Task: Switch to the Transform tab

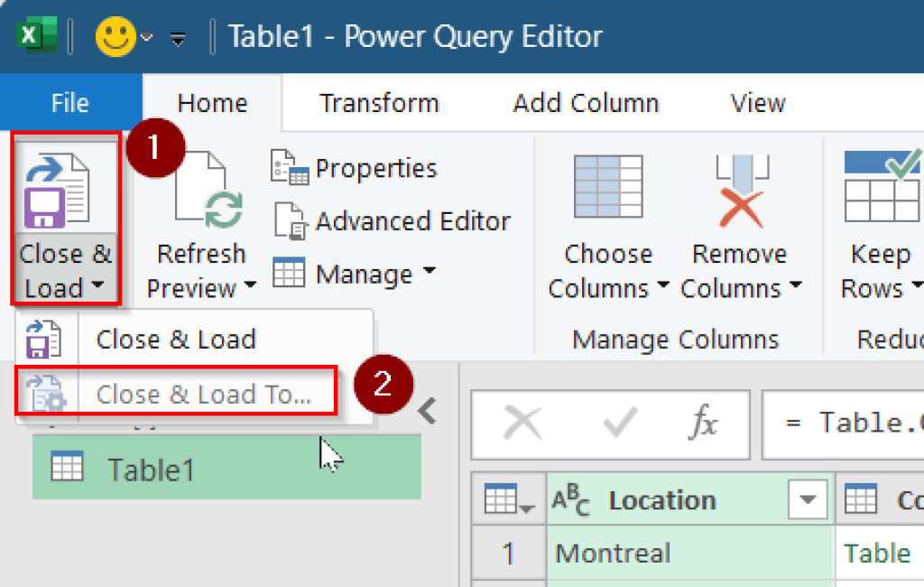Action: [x=379, y=103]
